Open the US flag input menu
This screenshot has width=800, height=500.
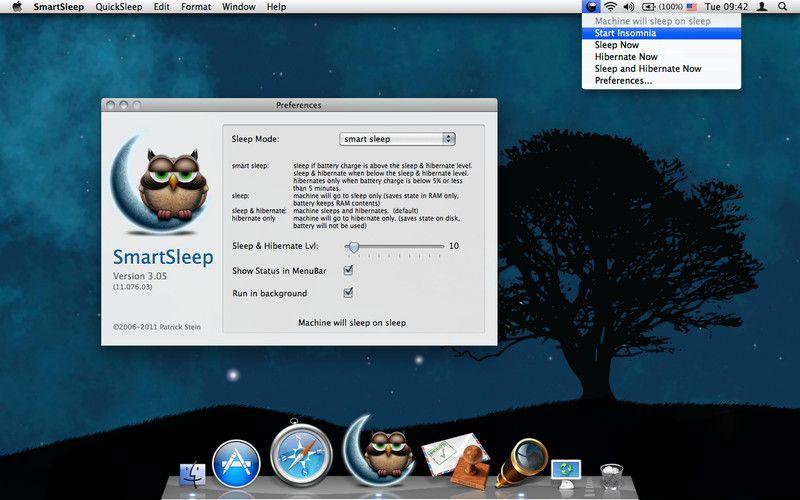click(691, 7)
